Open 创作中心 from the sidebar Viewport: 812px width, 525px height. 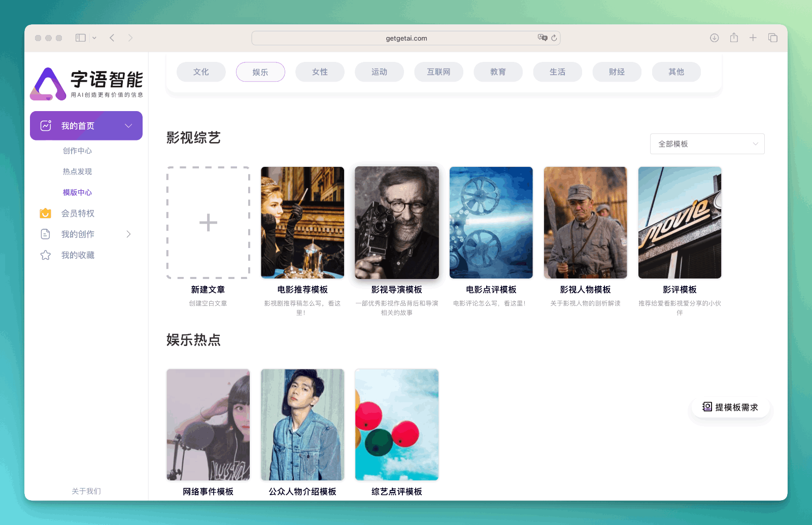[77, 150]
